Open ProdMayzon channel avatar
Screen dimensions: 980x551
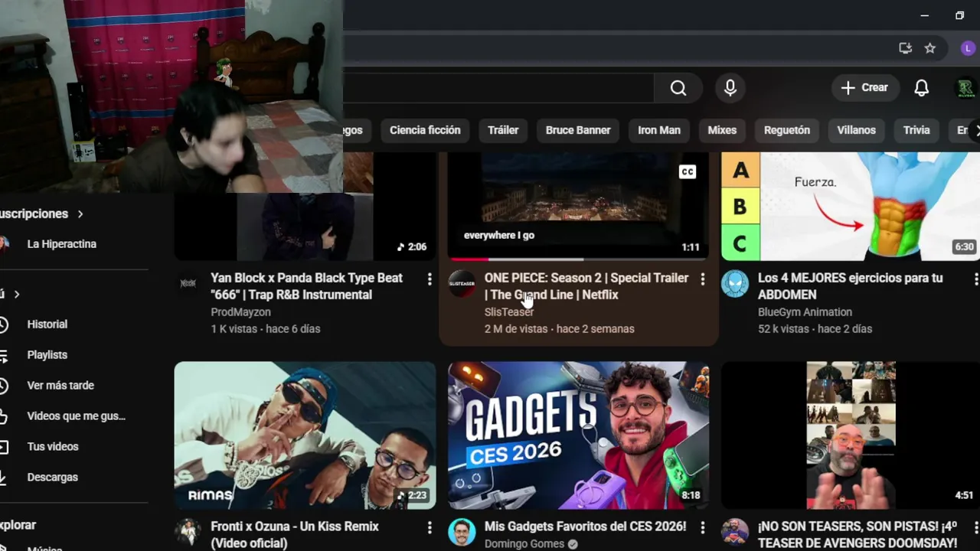tap(188, 283)
